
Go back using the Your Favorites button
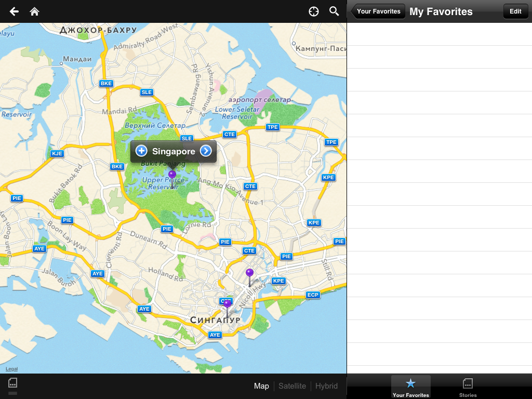coord(378,11)
